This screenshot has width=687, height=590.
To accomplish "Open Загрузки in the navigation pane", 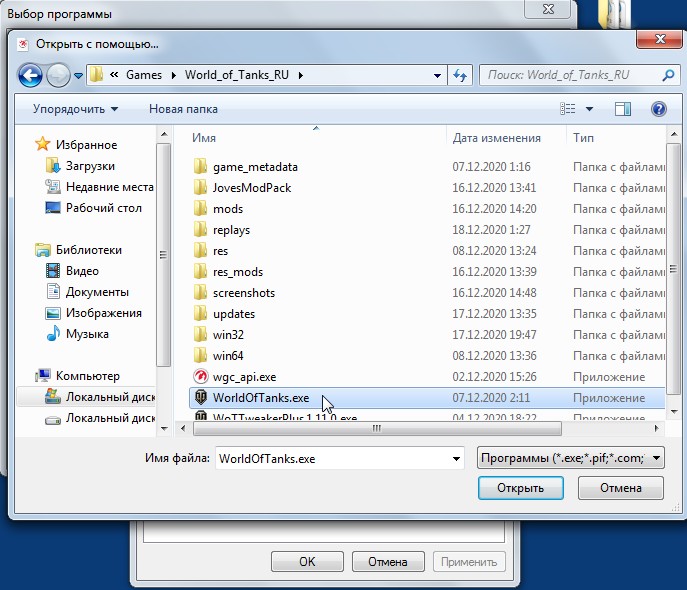I will pyautogui.click(x=90, y=166).
